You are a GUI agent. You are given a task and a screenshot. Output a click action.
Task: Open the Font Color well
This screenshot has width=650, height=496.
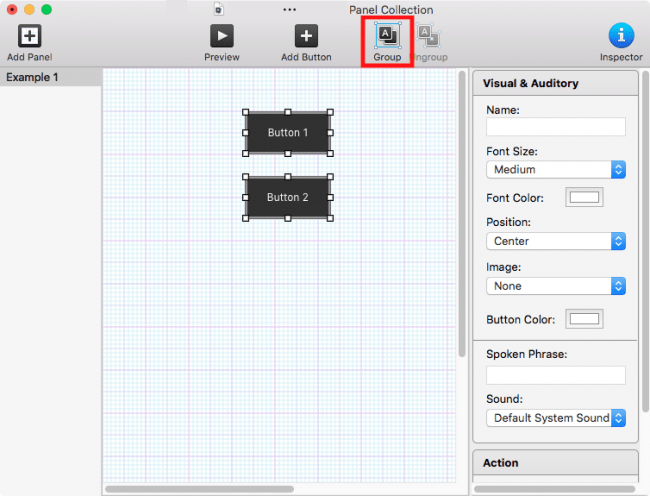[584, 197]
